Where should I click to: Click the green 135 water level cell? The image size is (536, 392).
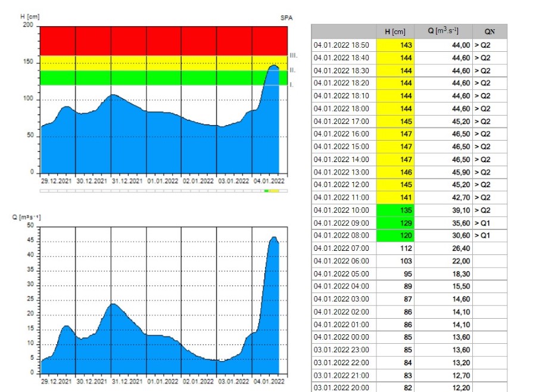395,210
